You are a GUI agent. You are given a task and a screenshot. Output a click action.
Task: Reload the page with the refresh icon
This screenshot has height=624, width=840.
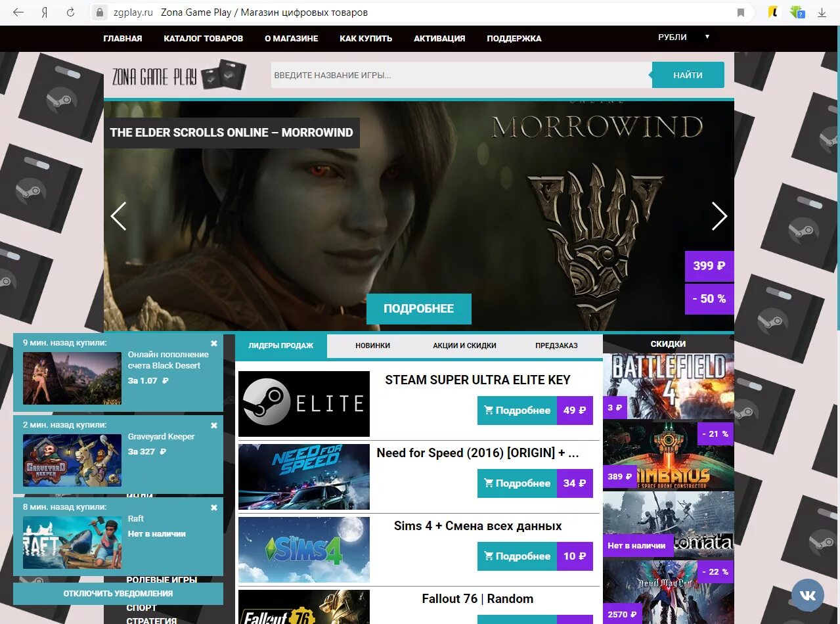click(70, 12)
